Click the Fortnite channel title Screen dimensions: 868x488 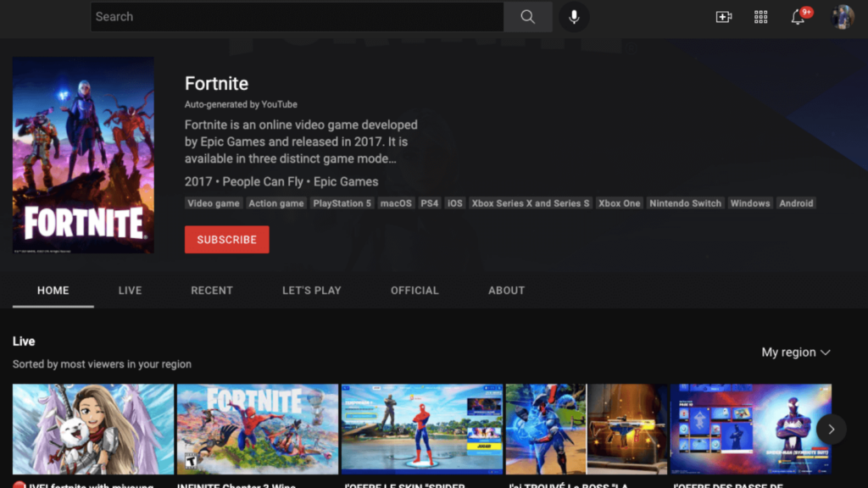click(x=216, y=84)
